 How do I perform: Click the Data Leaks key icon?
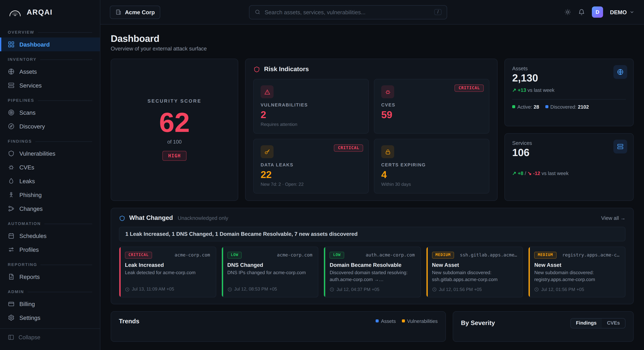coord(267,152)
